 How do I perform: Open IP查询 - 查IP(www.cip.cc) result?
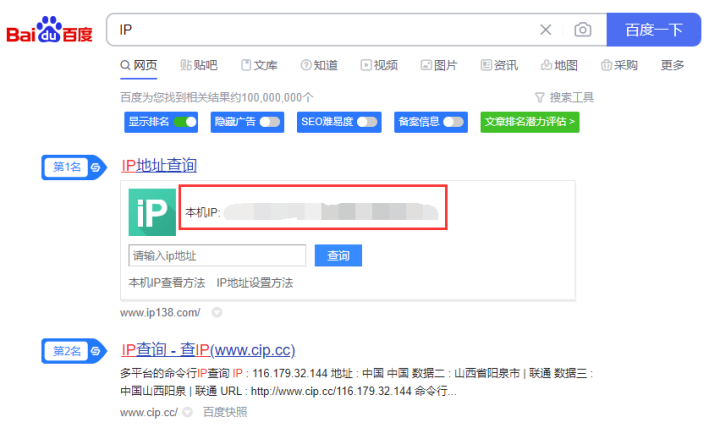click(208, 350)
